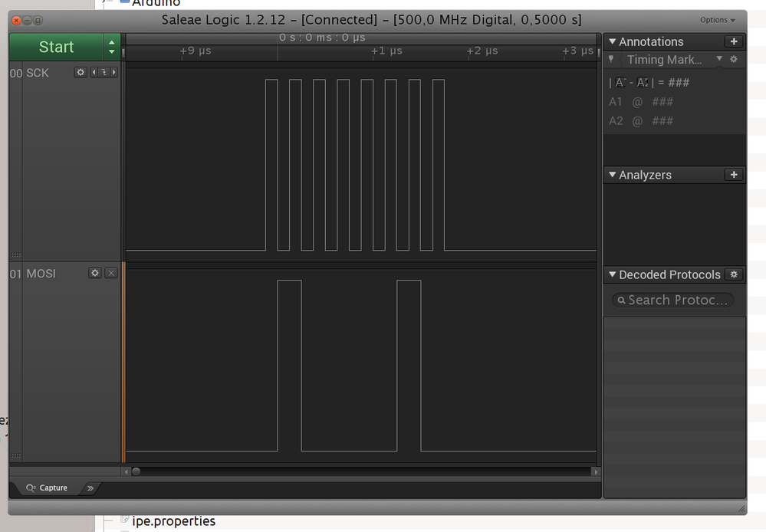Focus the Search Protocols field

[672, 300]
